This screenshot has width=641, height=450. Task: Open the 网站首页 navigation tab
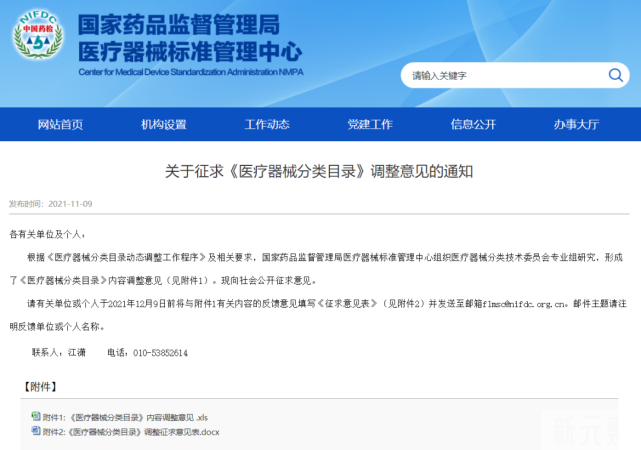tap(60, 124)
